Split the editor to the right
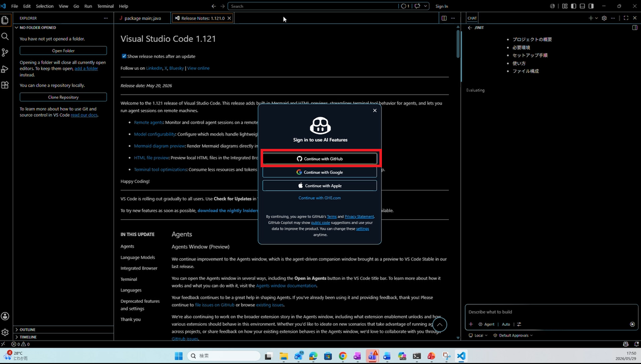The height and width of the screenshot is (364, 641). click(444, 18)
